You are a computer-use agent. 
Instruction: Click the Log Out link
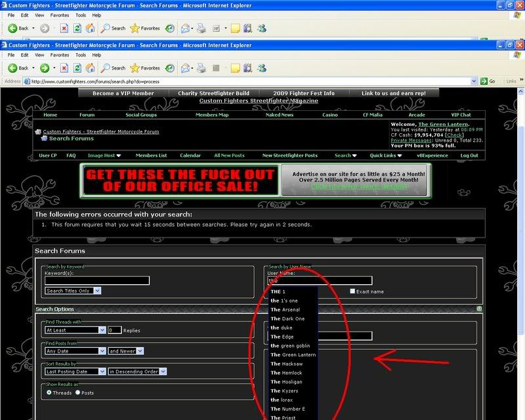click(469, 156)
